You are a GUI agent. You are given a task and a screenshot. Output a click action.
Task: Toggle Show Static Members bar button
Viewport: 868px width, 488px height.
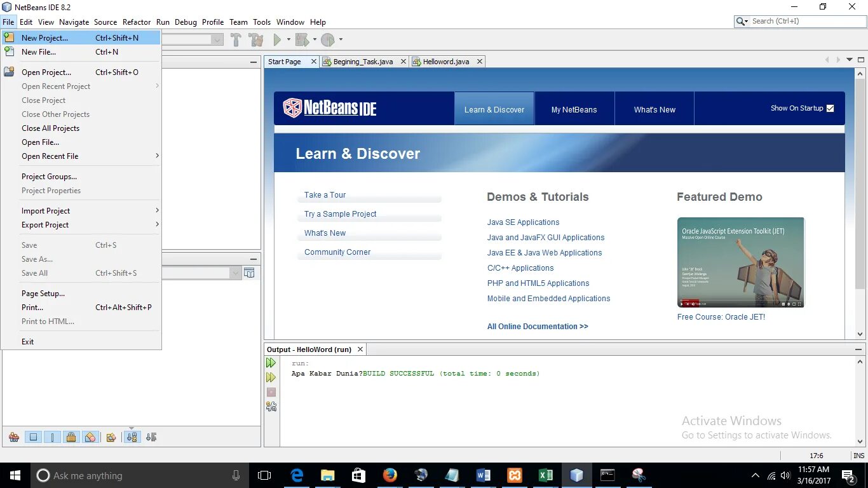(x=53, y=437)
